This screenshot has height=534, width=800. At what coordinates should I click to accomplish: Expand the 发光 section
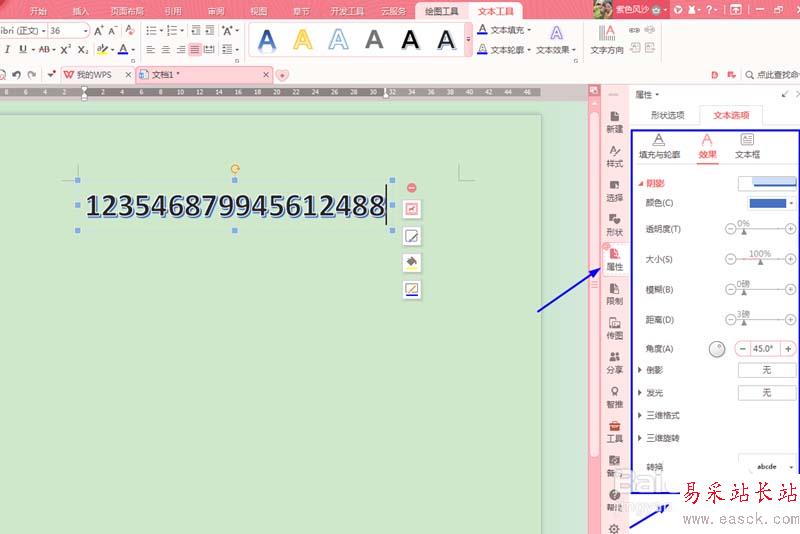[x=640, y=393]
